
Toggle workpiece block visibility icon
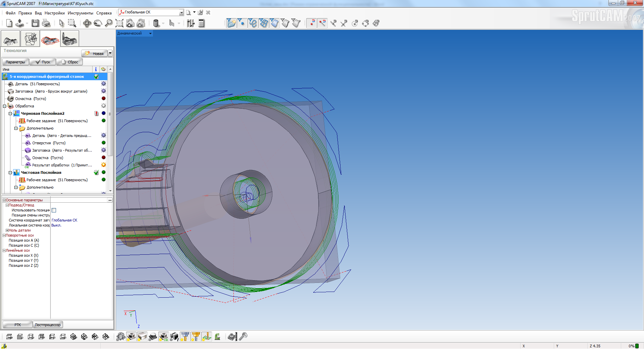point(142,337)
